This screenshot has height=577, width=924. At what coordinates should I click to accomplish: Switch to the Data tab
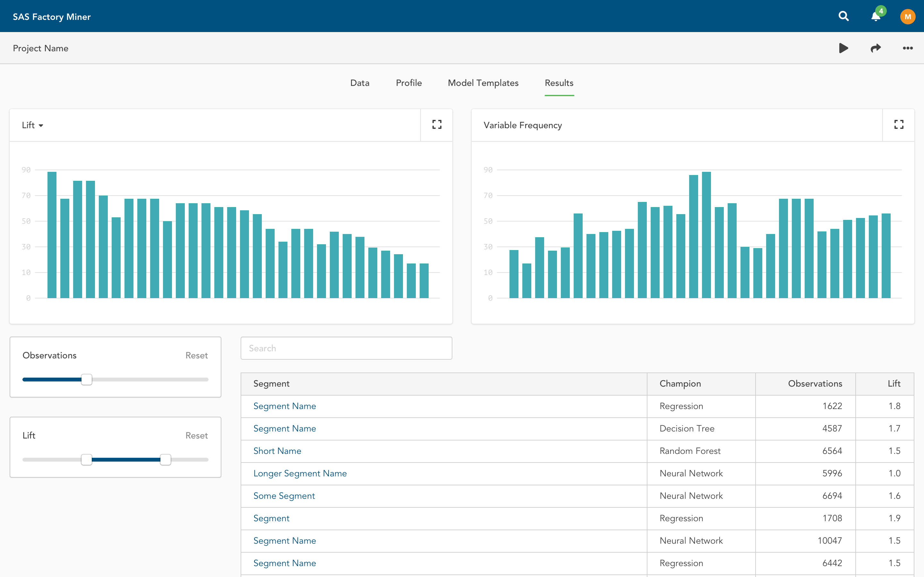coord(360,83)
